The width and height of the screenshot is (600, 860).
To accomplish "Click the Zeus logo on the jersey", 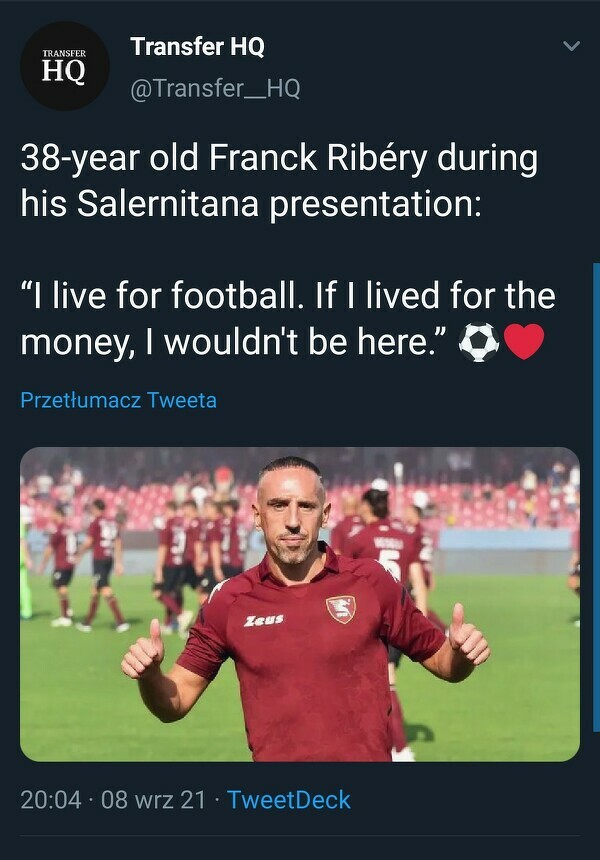I will [x=264, y=621].
